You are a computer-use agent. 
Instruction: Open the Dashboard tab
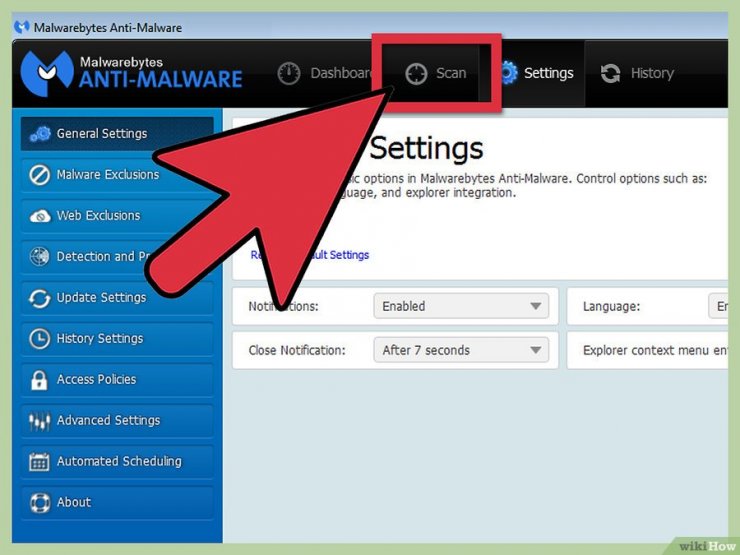pyautogui.click(x=325, y=73)
